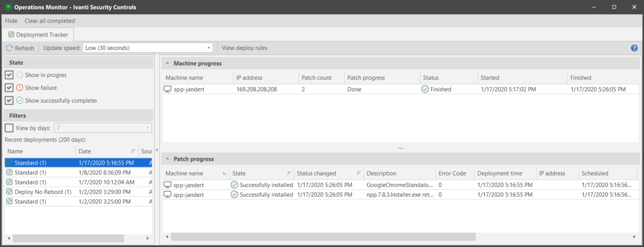Select deployment dated 1/8/2020 8:36:09 PM
The image size is (644, 247).
[x=104, y=172]
